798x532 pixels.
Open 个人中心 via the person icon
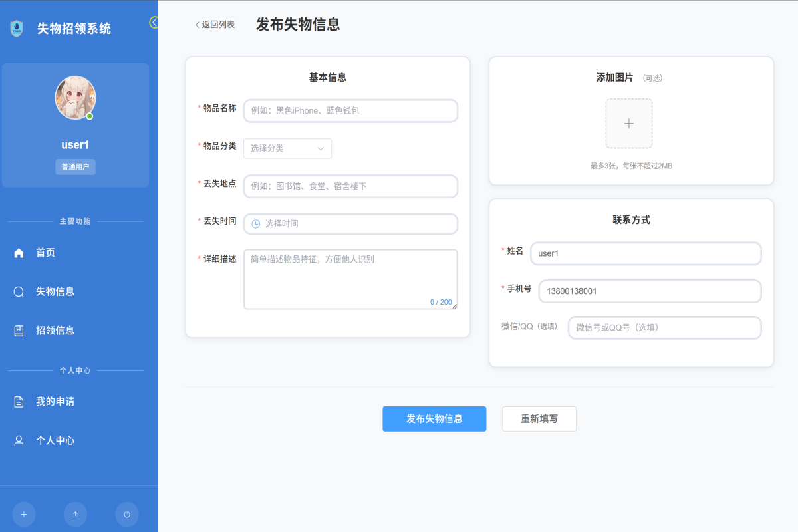tap(21, 440)
